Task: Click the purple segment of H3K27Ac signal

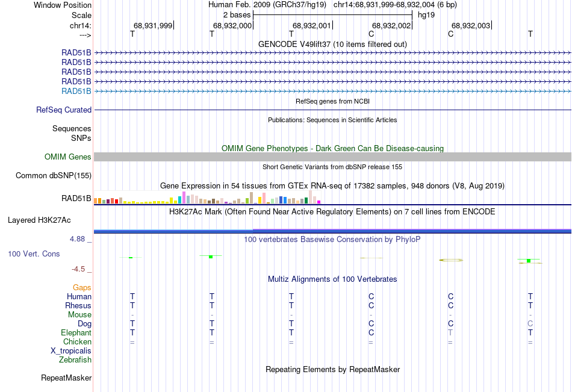Action: (412, 230)
